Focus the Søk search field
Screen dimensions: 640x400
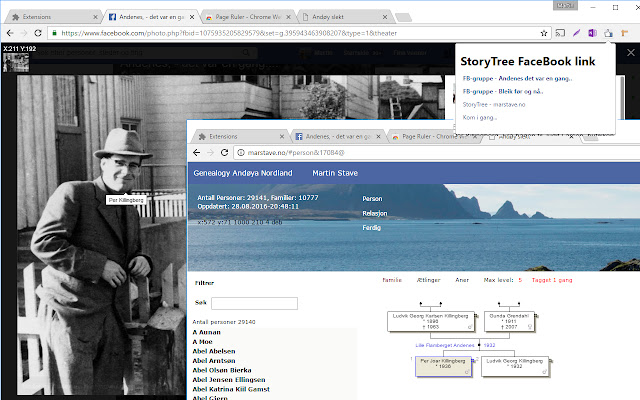[x=254, y=303]
